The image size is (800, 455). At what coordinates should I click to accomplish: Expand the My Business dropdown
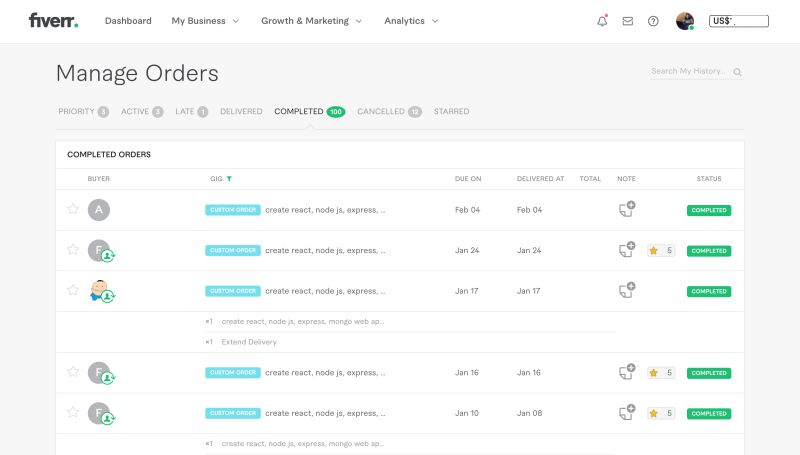pyautogui.click(x=205, y=21)
